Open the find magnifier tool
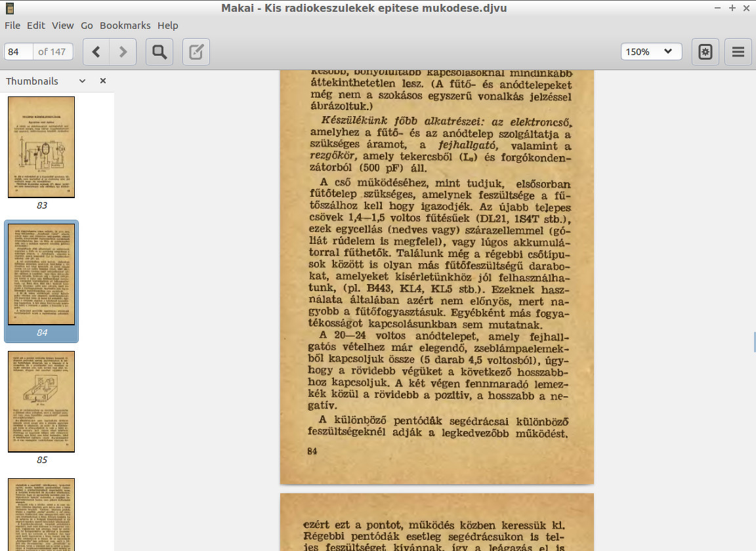The height and width of the screenshot is (551, 756). click(159, 52)
